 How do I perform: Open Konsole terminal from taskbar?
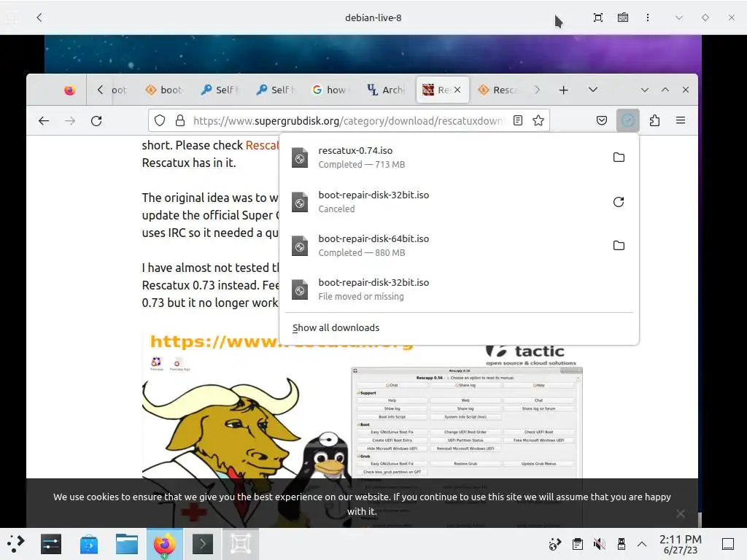point(203,544)
